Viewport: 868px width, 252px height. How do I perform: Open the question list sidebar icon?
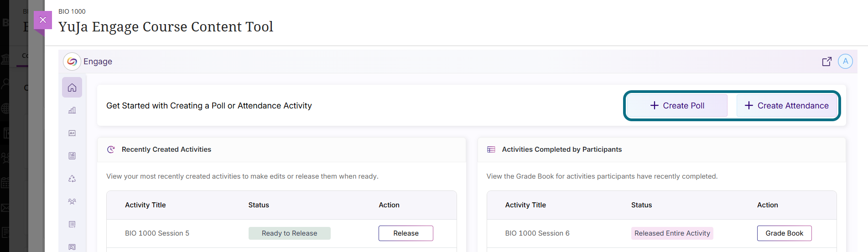[72, 224]
